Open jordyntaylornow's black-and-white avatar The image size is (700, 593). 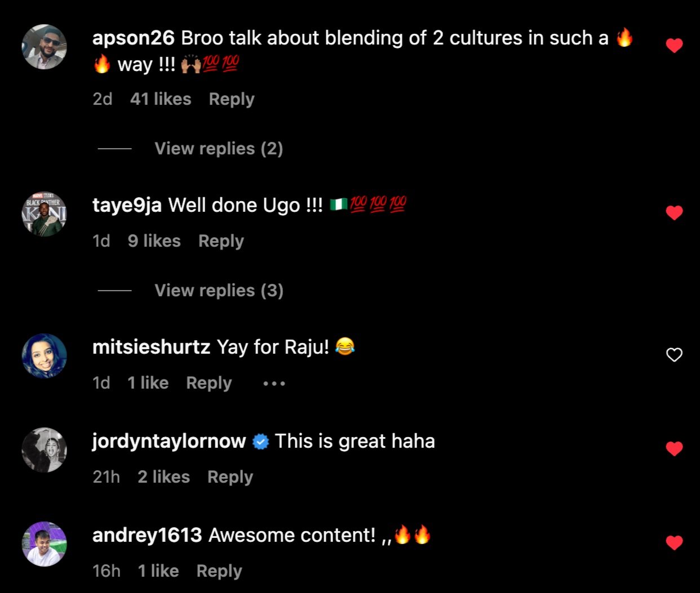[x=44, y=450]
